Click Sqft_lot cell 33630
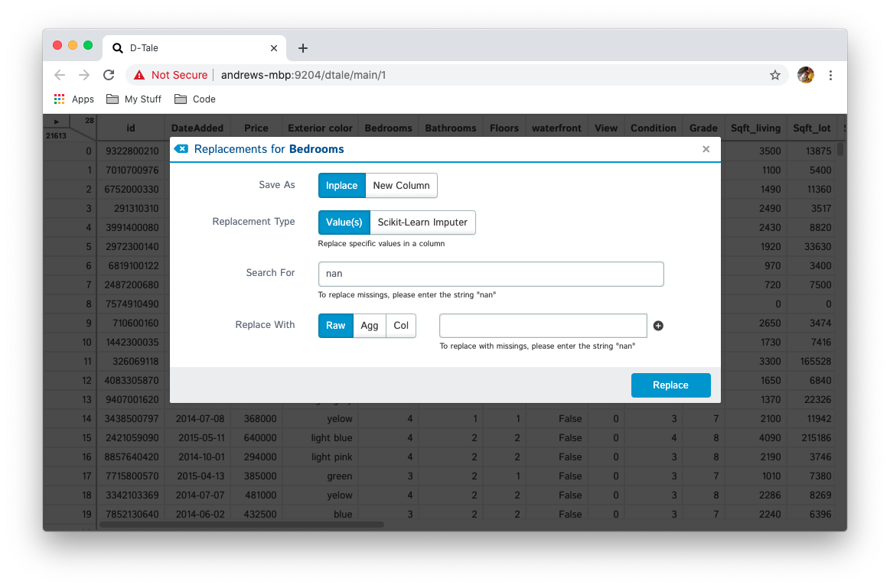 [x=812, y=247]
